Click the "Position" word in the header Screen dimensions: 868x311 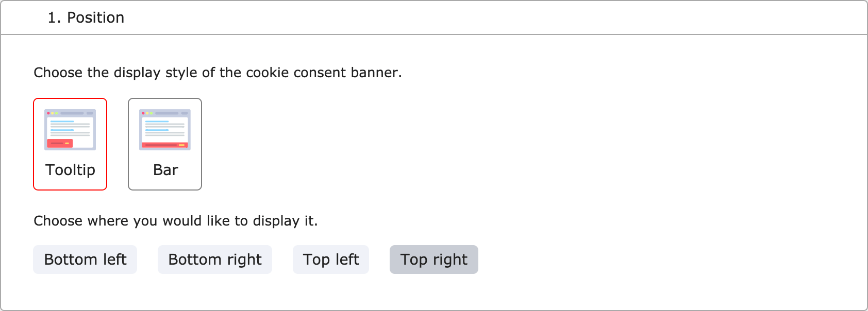pyautogui.click(x=96, y=18)
